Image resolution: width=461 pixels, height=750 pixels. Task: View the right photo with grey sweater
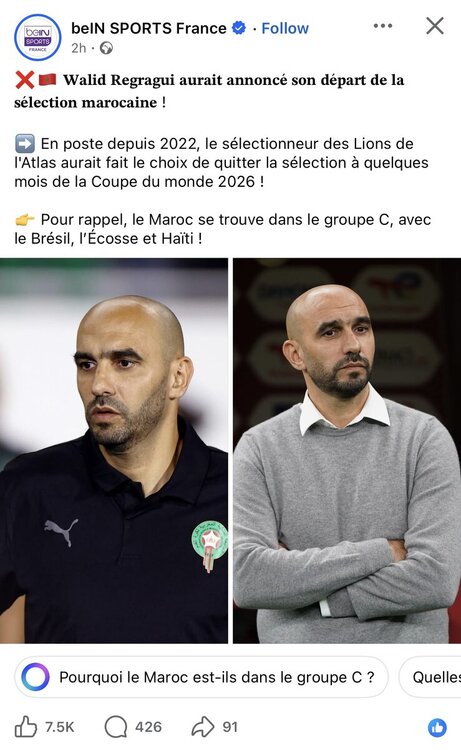click(x=347, y=451)
